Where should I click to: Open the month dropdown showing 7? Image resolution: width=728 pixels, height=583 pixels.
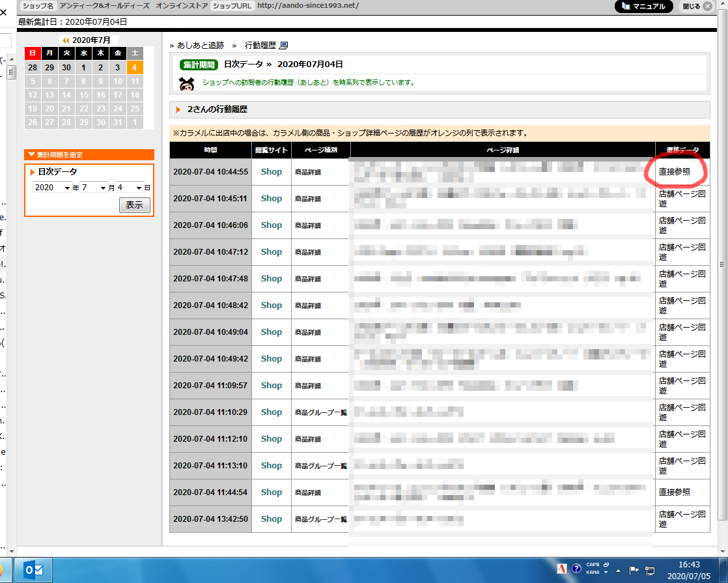coord(94,188)
